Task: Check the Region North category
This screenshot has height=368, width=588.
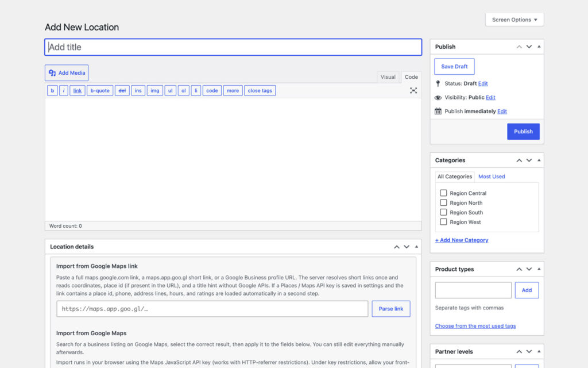Action: tap(443, 203)
